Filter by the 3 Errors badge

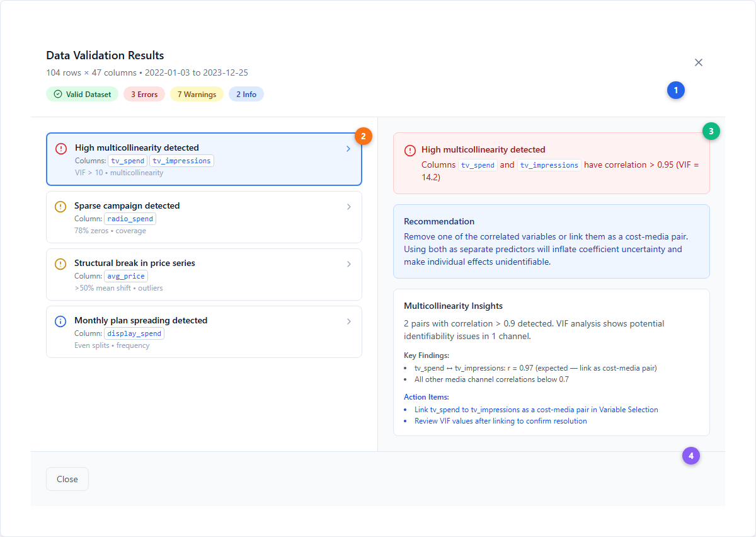[x=144, y=95]
